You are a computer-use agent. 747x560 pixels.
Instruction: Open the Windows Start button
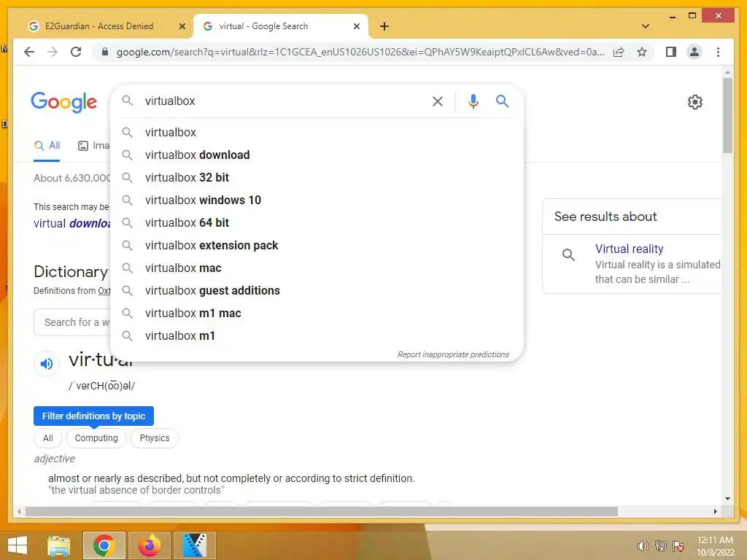(x=18, y=545)
